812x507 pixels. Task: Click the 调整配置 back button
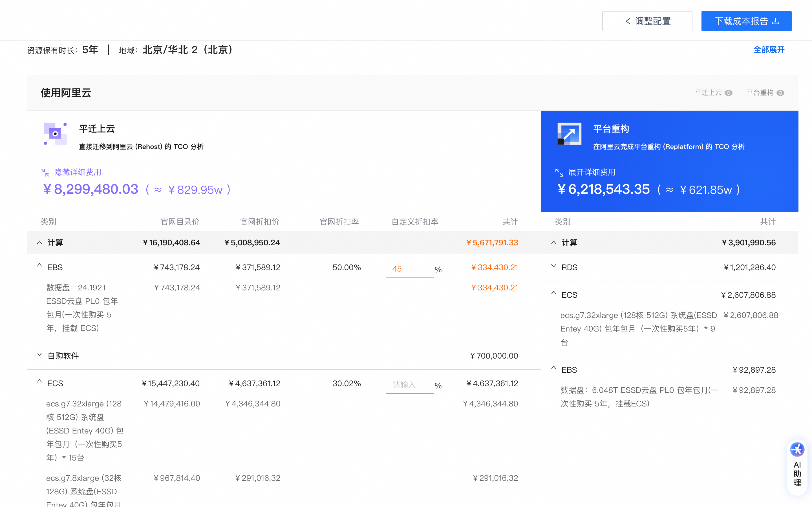click(x=647, y=21)
